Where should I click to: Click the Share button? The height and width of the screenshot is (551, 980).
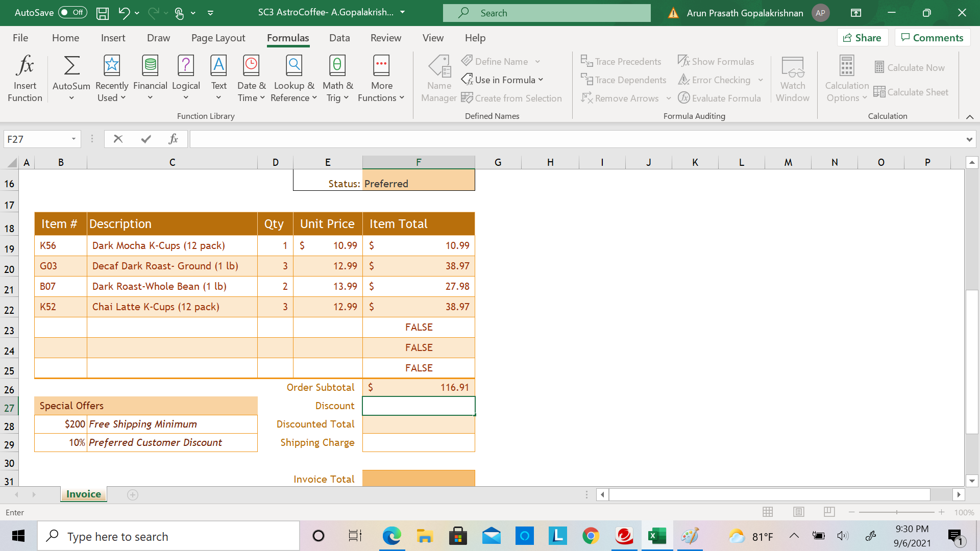pos(862,37)
